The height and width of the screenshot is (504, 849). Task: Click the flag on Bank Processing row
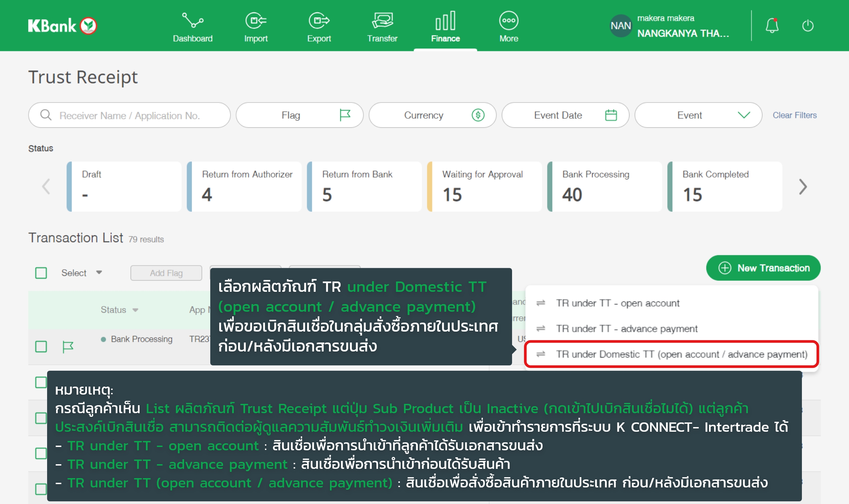pos(68,347)
